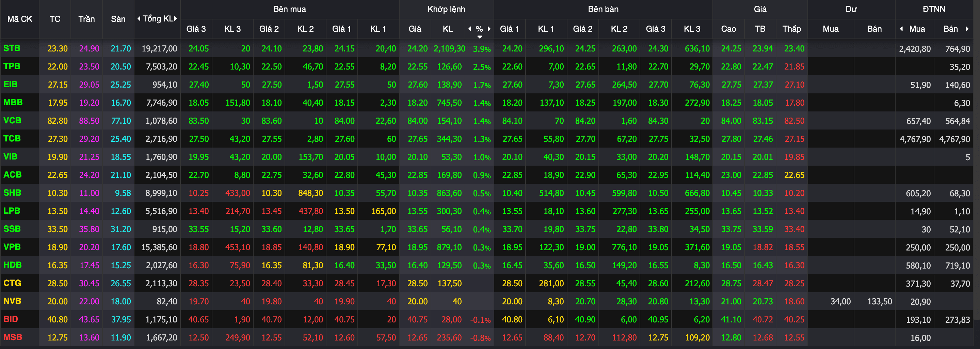
Task: Select the ACB ticker symbol
Action: [13, 175]
